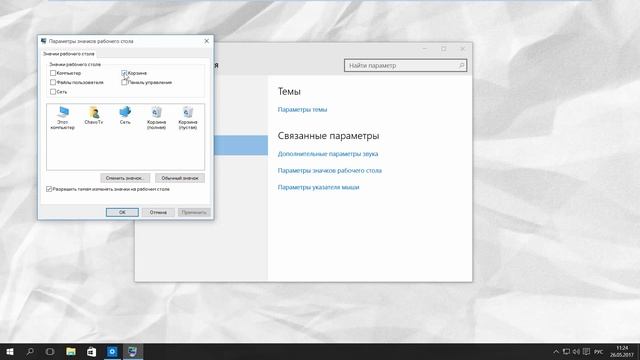The image size is (640, 360).
Task: Open Параметры значков рабочего стола link
Action: [x=330, y=171]
